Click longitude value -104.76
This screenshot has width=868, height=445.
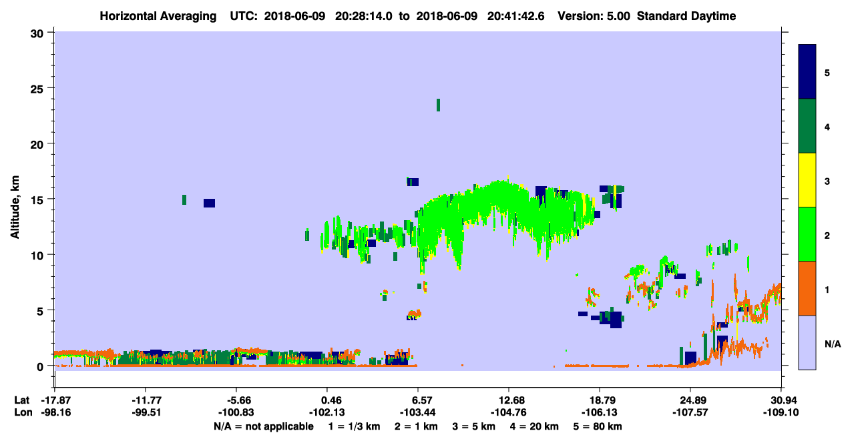pos(509,412)
